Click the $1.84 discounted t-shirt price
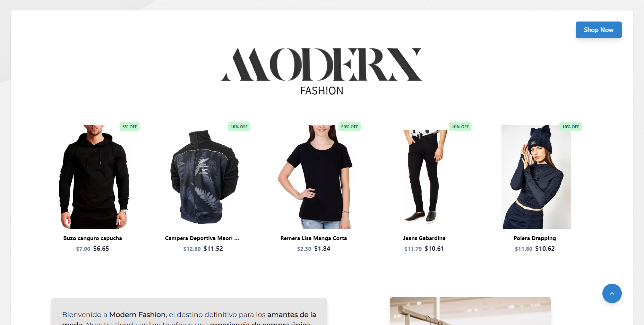The image size is (644, 325). (x=322, y=249)
